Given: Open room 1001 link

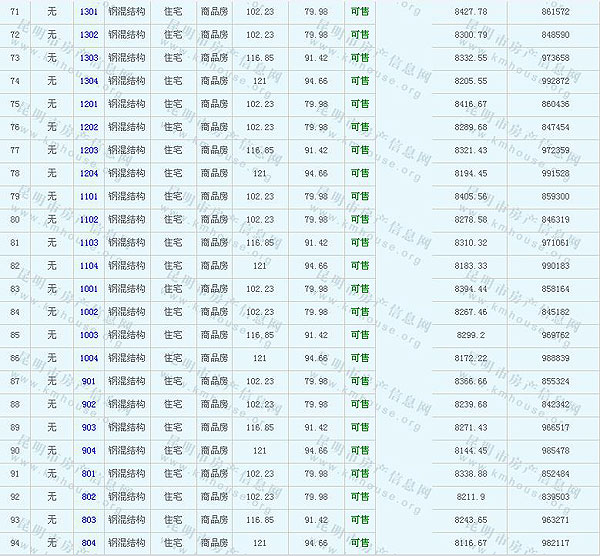Looking at the screenshot, I should 89,289.
